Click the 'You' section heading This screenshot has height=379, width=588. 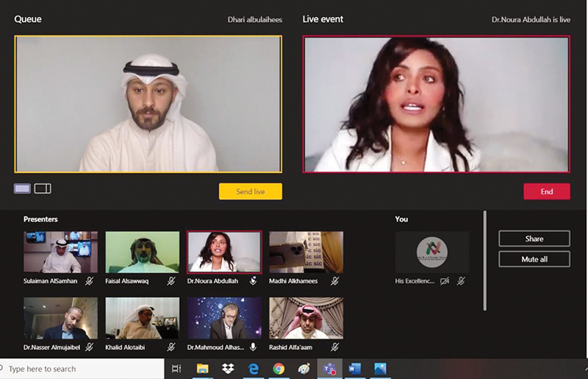[401, 219]
